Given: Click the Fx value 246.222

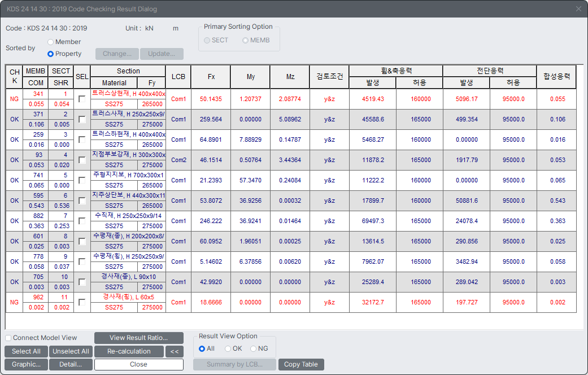Looking at the screenshot, I should pyautogui.click(x=211, y=221).
